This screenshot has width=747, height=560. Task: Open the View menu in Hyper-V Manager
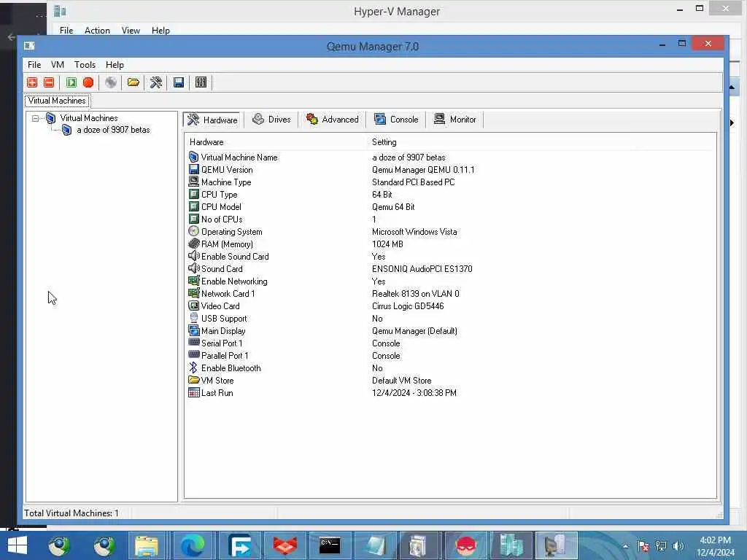131,31
